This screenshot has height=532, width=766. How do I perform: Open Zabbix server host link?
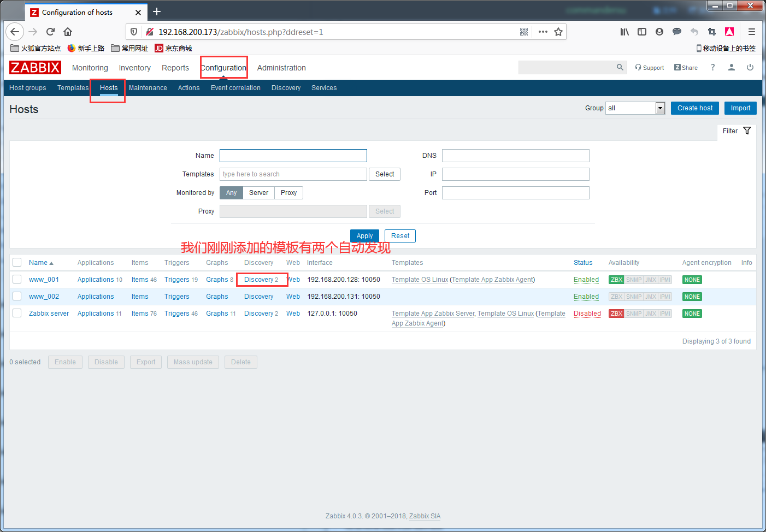pyautogui.click(x=49, y=314)
